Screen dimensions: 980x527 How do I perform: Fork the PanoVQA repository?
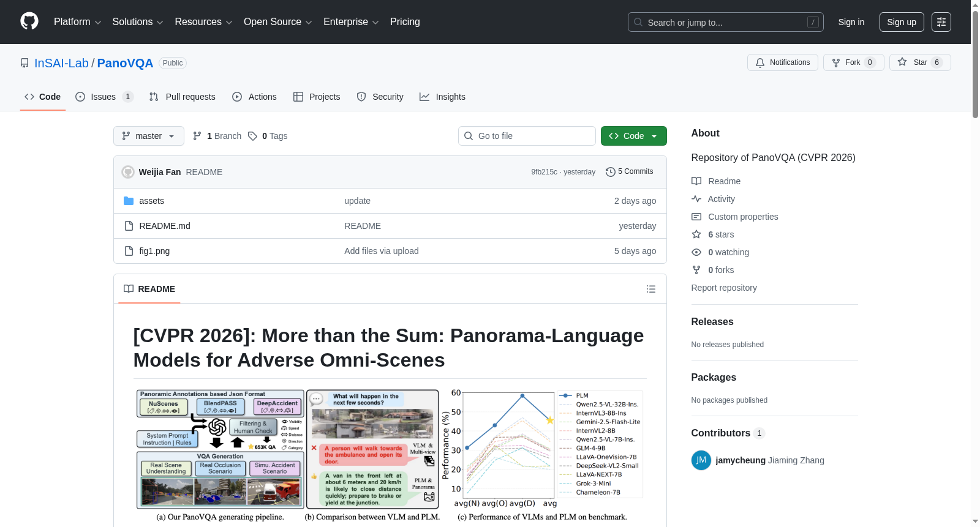853,62
